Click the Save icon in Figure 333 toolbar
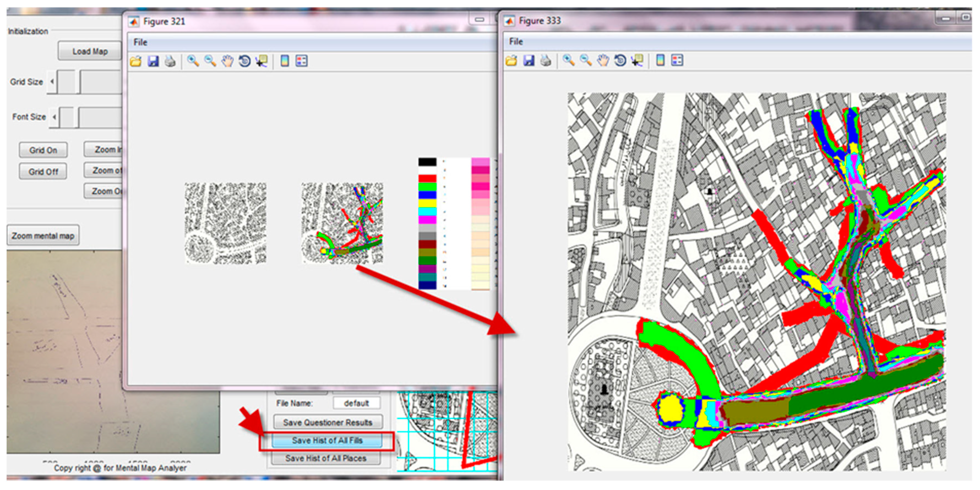The height and width of the screenshot is (490, 980). (x=529, y=61)
